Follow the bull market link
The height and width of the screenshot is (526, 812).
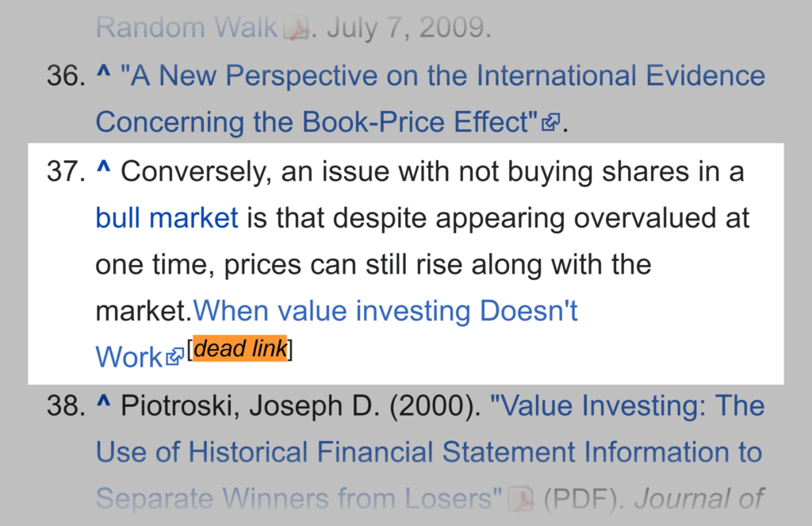(167, 217)
